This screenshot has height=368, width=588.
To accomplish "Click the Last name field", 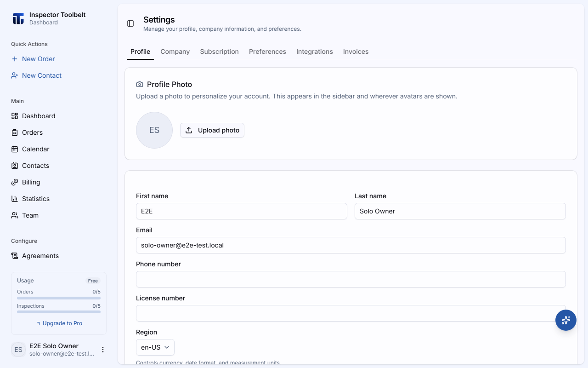I will click(460, 211).
